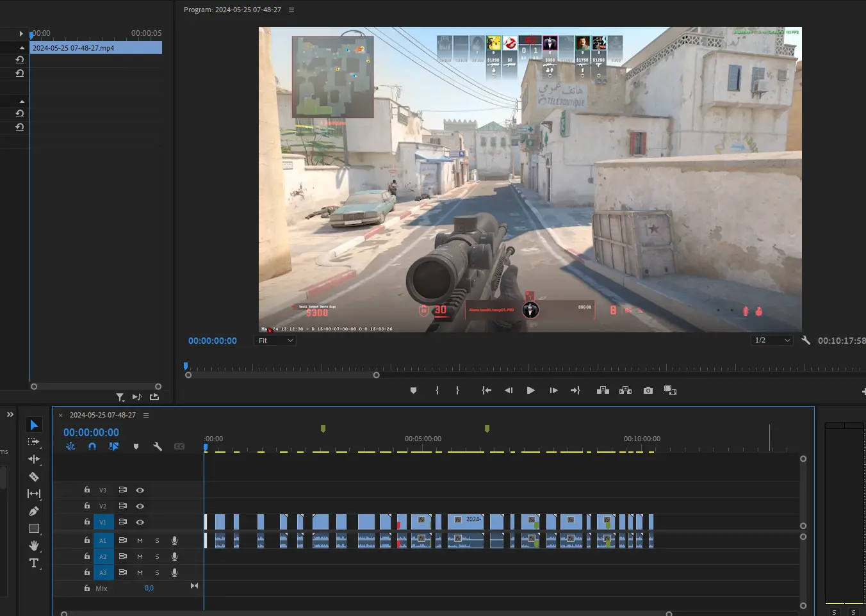The height and width of the screenshot is (616, 866).
Task: Open Program Monitor button editor plus
Action: pyautogui.click(x=863, y=391)
